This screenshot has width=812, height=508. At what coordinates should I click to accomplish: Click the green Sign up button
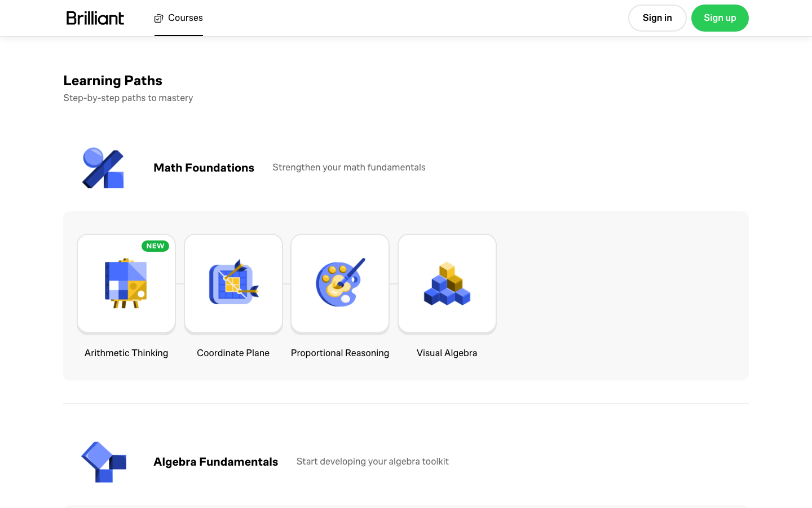pos(720,18)
